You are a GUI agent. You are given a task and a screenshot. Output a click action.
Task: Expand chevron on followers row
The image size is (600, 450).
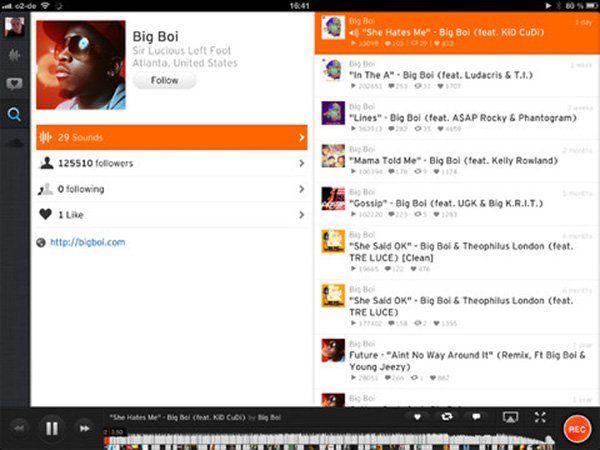click(302, 163)
